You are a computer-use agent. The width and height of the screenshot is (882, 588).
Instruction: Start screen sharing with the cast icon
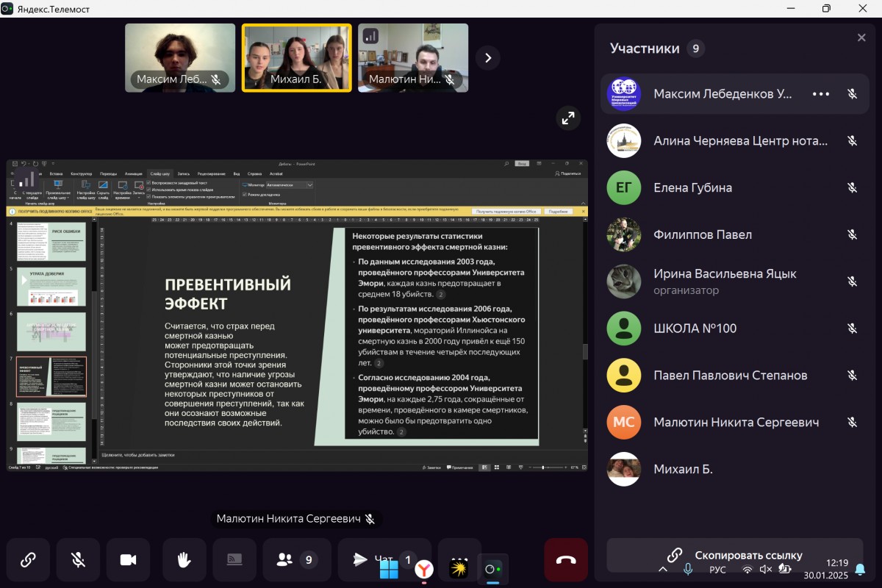[234, 560]
